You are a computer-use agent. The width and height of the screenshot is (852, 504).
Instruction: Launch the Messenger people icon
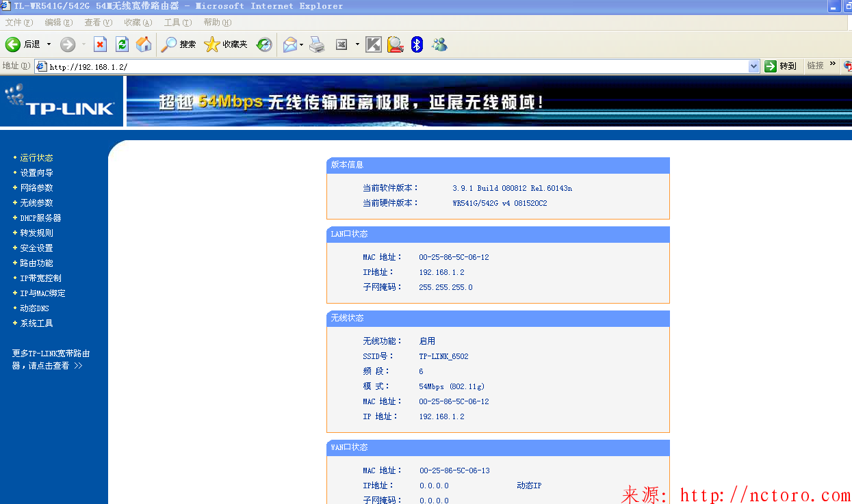439,44
